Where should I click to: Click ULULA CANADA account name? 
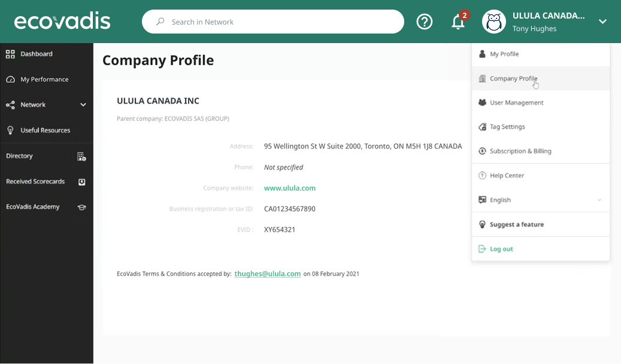[548, 16]
